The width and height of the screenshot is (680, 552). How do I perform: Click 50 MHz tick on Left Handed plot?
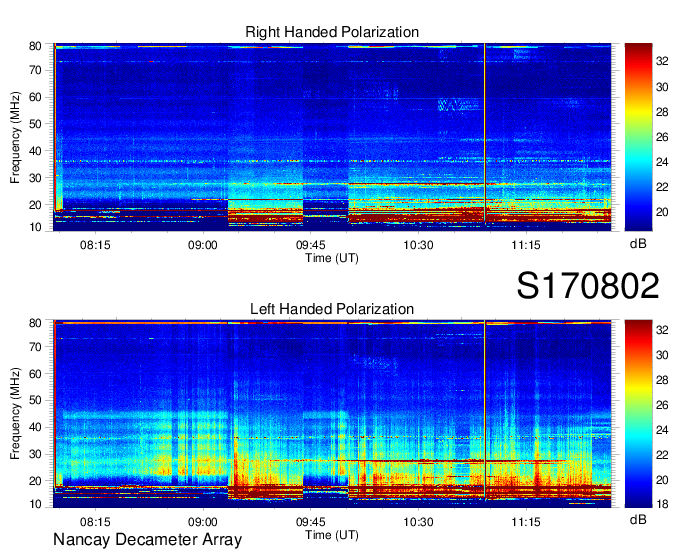[35, 400]
